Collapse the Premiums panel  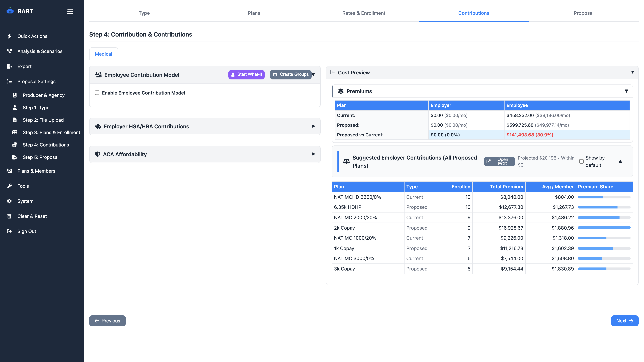click(x=626, y=91)
